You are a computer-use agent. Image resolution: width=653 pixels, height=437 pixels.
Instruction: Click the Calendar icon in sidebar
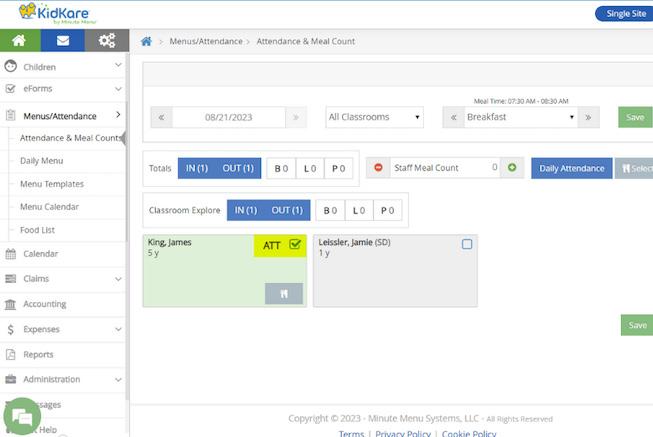coord(10,254)
